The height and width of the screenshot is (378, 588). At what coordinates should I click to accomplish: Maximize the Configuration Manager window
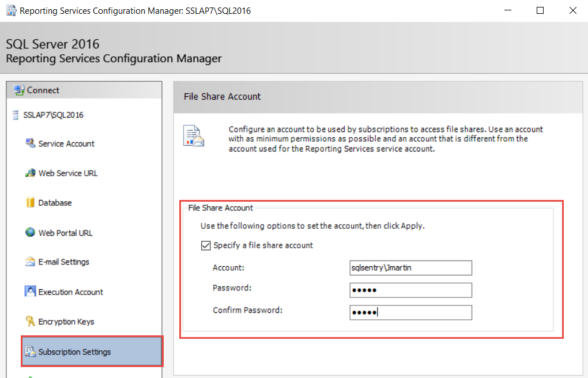coord(540,10)
